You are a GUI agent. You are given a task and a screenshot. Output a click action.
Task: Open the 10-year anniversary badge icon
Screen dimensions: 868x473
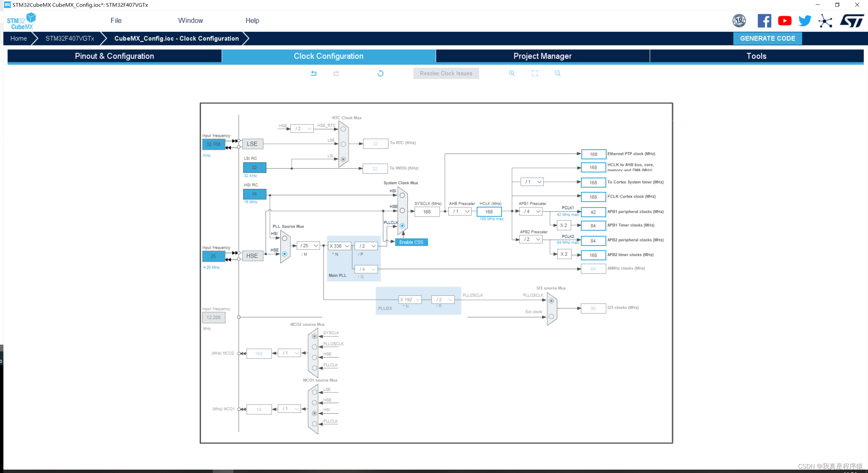coord(739,21)
